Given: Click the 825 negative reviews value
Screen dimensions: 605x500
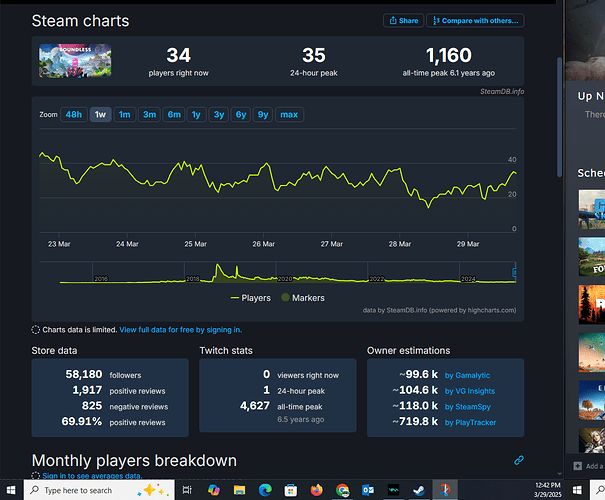Looking at the screenshot, I should coord(92,406).
